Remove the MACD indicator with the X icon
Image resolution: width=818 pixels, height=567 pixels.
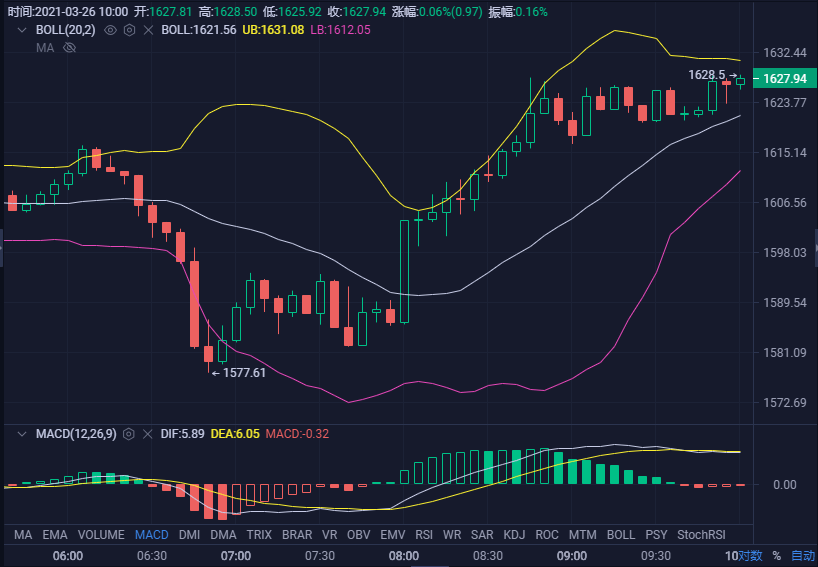coord(148,434)
